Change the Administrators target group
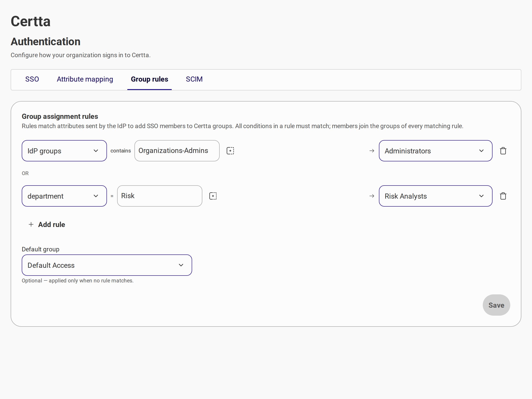This screenshot has width=532, height=399. click(x=435, y=151)
